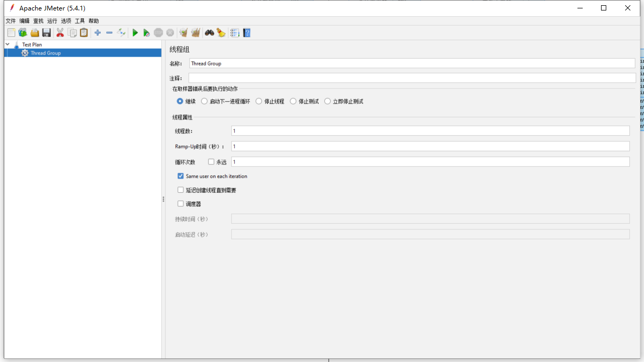
Task: Click the Clear broom icon
Action: click(183, 33)
